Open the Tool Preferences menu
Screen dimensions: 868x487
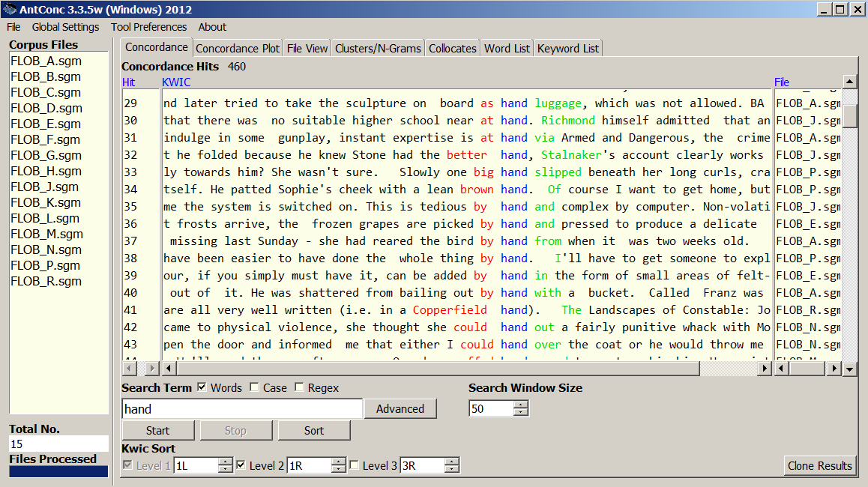[x=148, y=27]
